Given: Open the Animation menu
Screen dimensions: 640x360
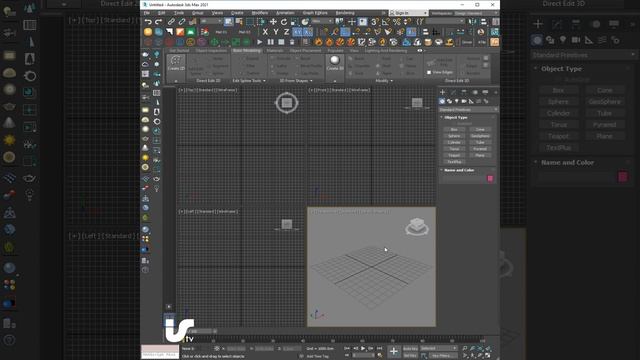Looking at the screenshot, I should pyautogui.click(x=285, y=13).
